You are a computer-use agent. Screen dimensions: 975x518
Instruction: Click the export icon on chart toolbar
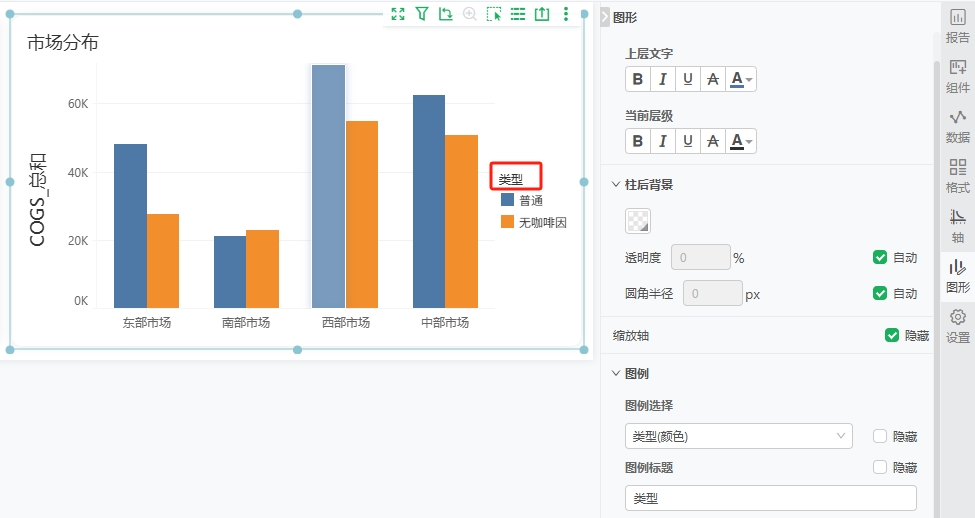(542, 14)
